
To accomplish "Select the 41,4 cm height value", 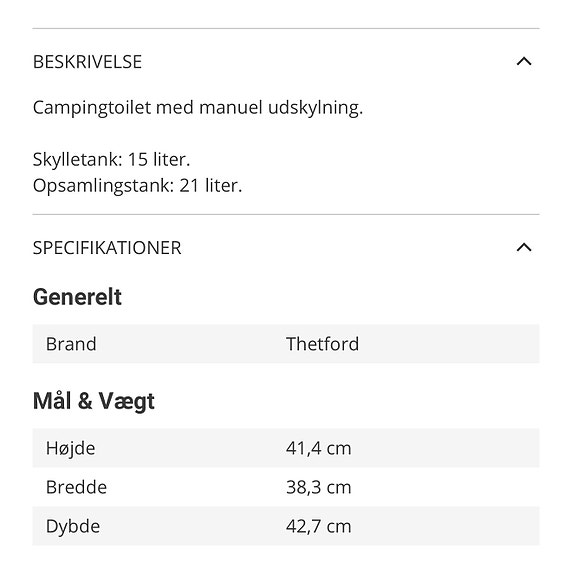I will (319, 448).
